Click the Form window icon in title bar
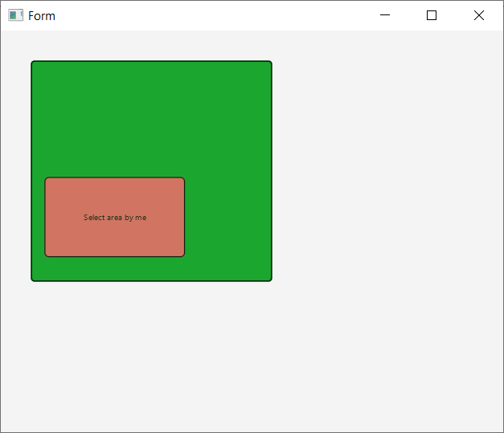The height and width of the screenshot is (433, 504). [15, 15]
